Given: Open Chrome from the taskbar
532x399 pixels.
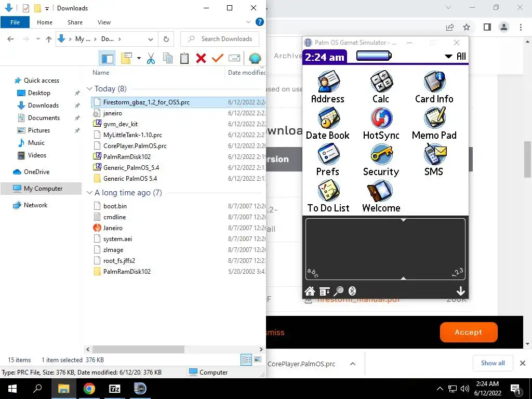Looking at the screenshot, I should coord(89,389).
